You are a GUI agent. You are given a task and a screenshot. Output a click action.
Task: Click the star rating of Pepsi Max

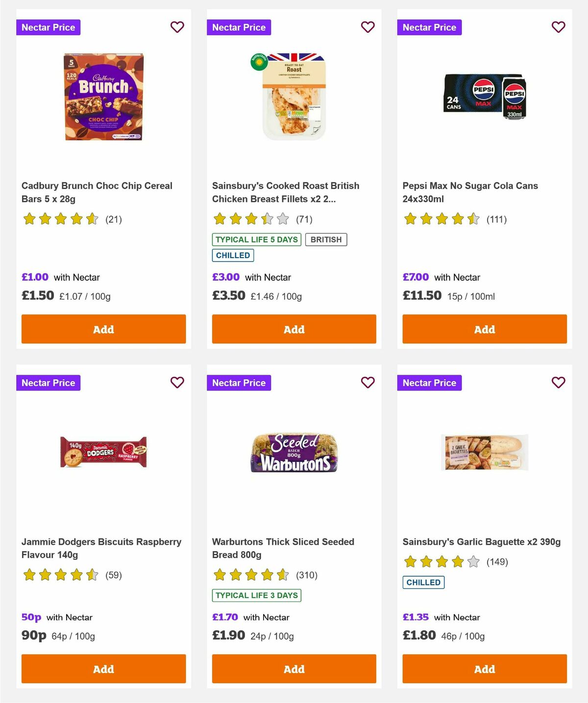click(441, 219)
